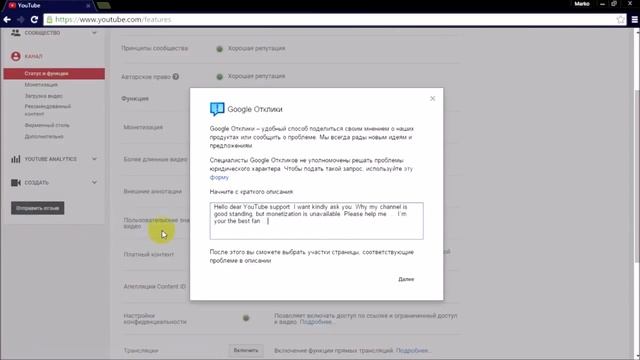
Task: Close the Google Отклики dialog
Action: click(433, 98)
